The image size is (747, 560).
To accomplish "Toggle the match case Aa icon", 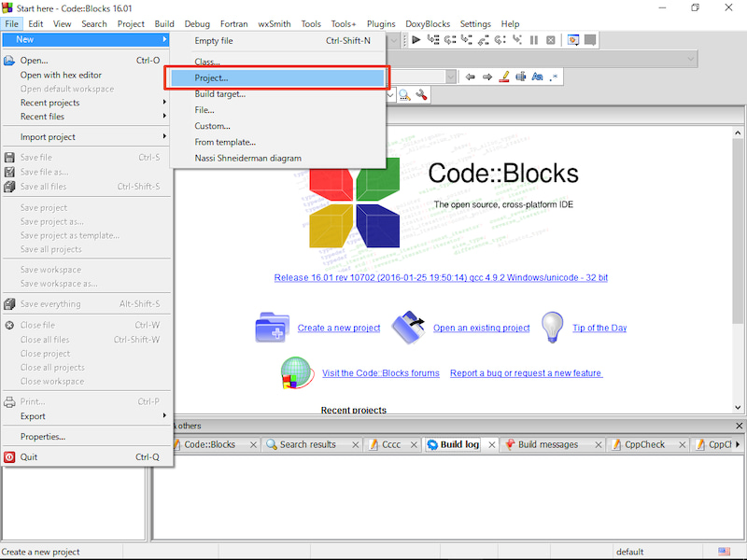I will coord(538,77).
